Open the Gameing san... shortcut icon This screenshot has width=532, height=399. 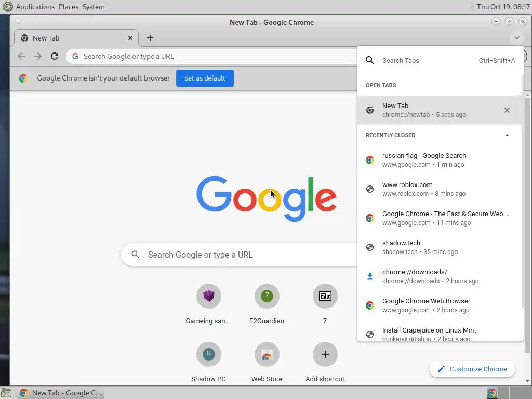tap(209, 296)
